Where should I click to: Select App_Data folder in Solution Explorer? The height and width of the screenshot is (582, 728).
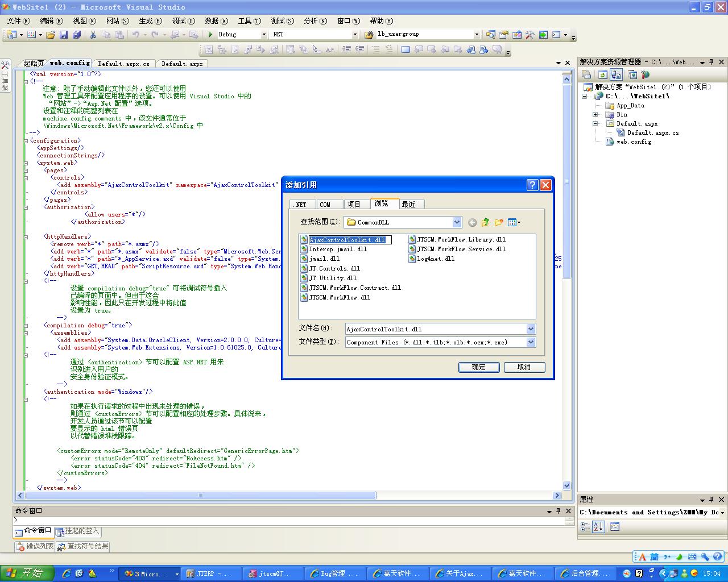tap(625, 105)
